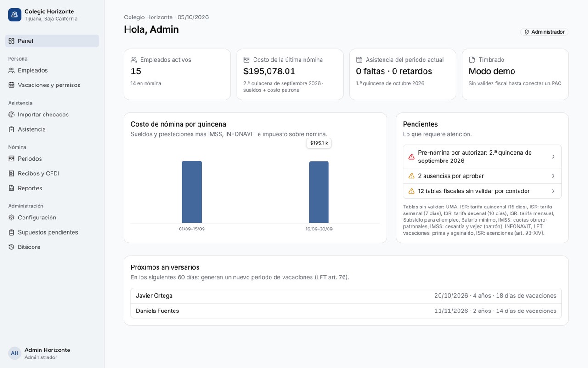This screenshot has height=368, width=588.
Task: Click the 0 faltas · 0 retardos value
Action: pos(394,71)
